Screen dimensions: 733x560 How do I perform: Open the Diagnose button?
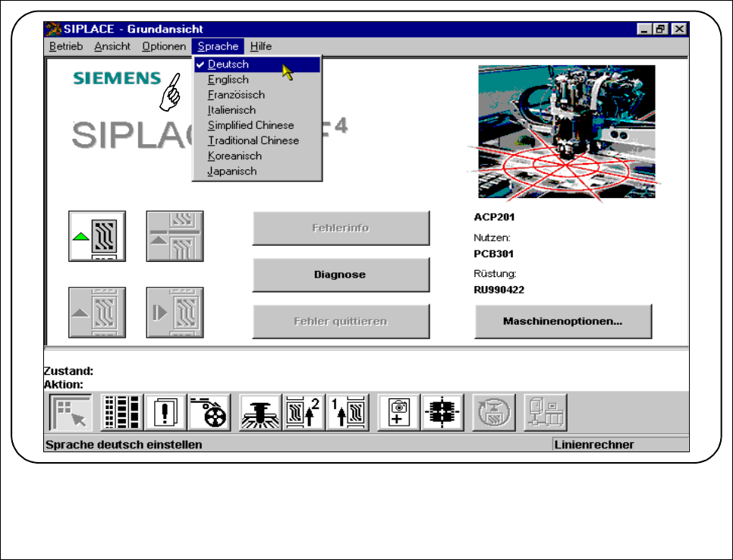[341, 275]
